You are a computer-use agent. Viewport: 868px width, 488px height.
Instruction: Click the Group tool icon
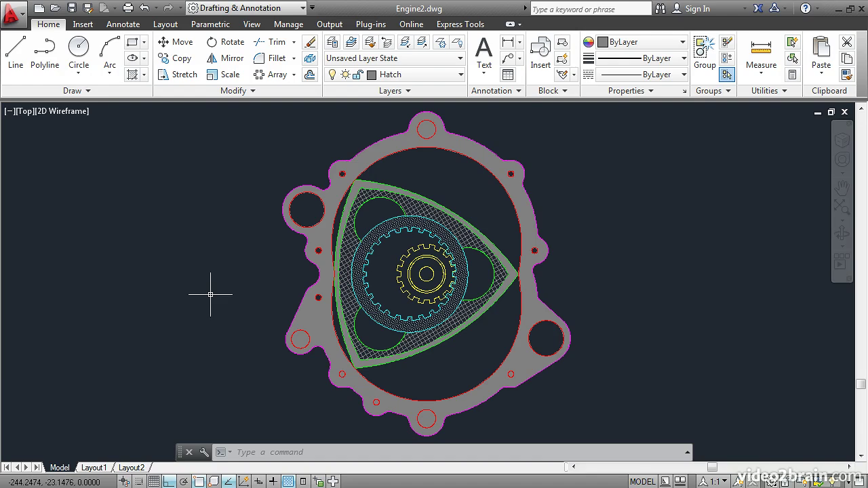click(x=705, y=53)
